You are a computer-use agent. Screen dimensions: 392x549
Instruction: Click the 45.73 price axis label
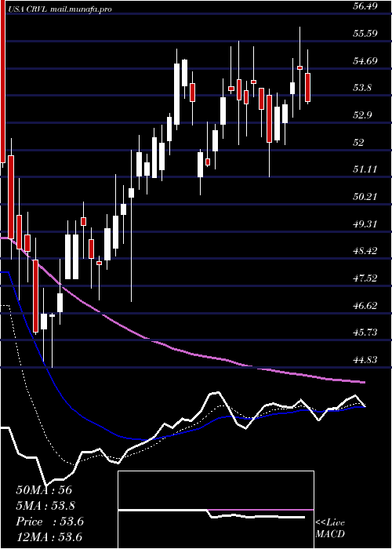[x=365, y=332]
